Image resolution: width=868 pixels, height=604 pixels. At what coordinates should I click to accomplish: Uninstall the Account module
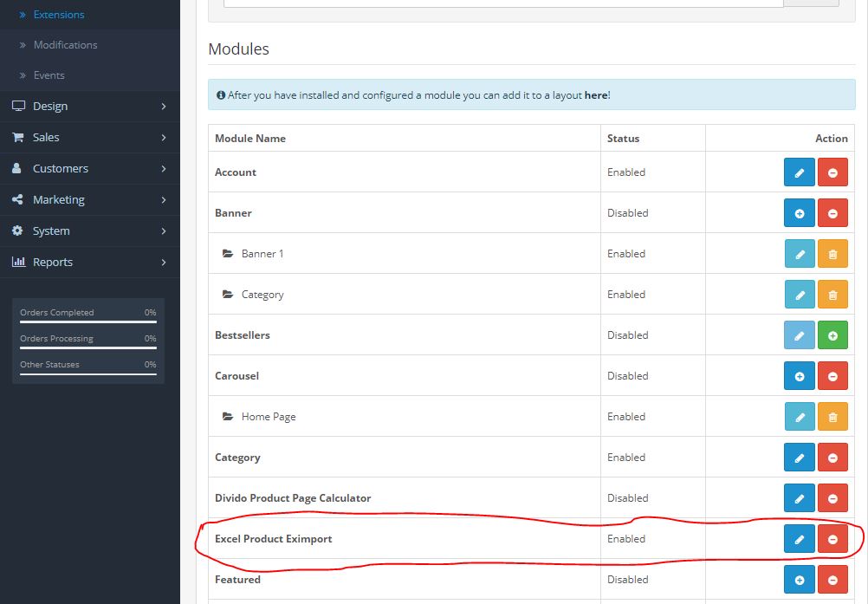tap(832, 172)
